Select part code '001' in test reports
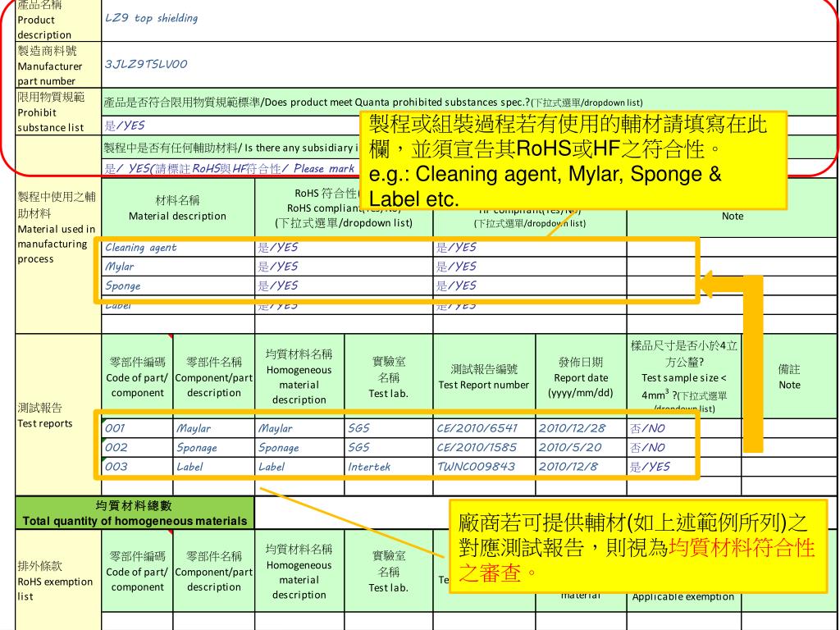The width and height of the screenshot is (840, 630). point(137,428)
